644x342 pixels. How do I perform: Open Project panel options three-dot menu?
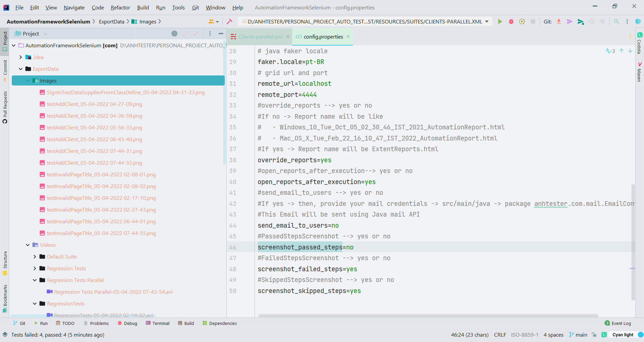[x=210, y=34]
